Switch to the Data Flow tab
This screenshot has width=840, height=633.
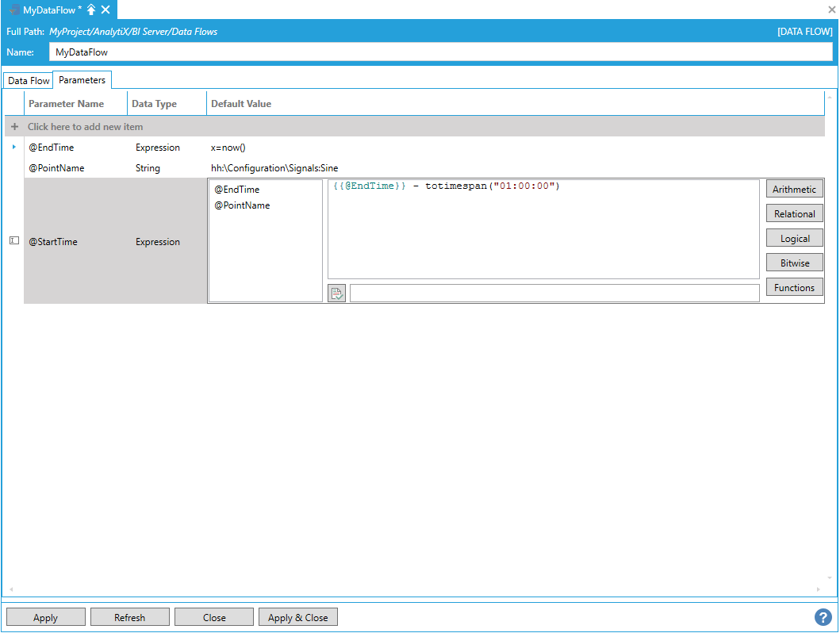point(29,81)
